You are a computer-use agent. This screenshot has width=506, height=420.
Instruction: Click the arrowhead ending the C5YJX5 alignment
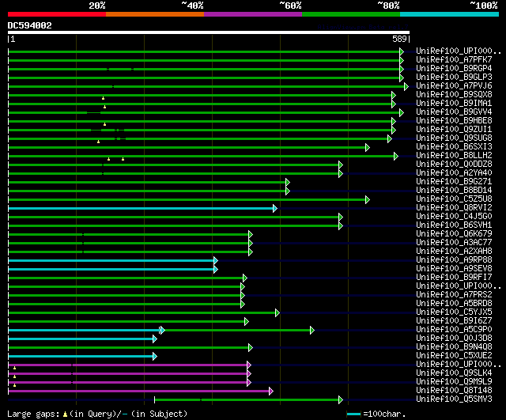[x=278, y=312]
